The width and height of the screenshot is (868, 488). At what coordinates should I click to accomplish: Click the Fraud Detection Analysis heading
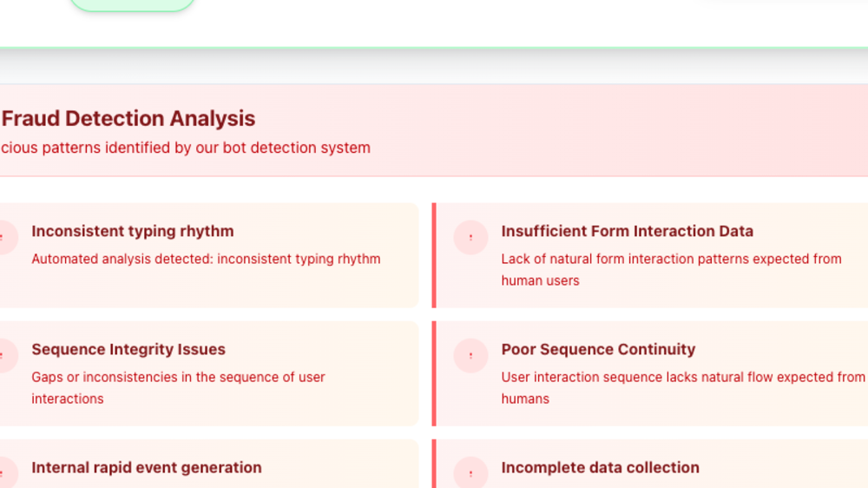click(128, 118)
